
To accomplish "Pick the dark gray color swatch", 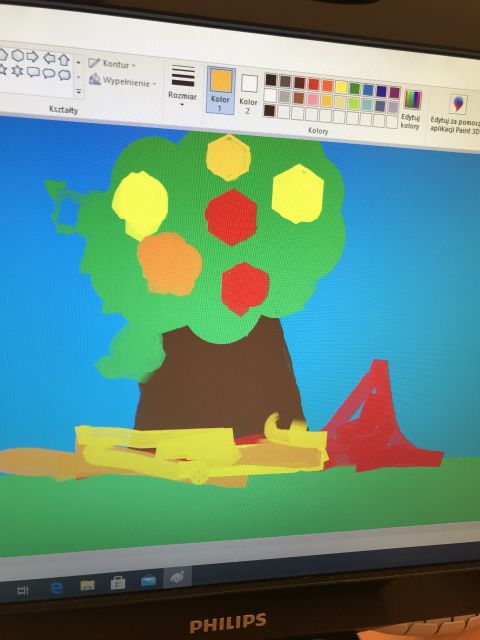I will click(285, 81).
